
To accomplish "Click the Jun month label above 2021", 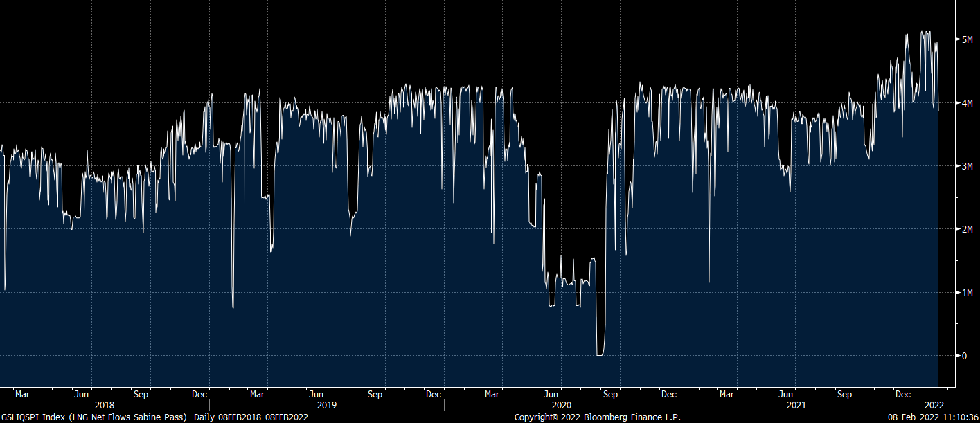I will point(785,394).
